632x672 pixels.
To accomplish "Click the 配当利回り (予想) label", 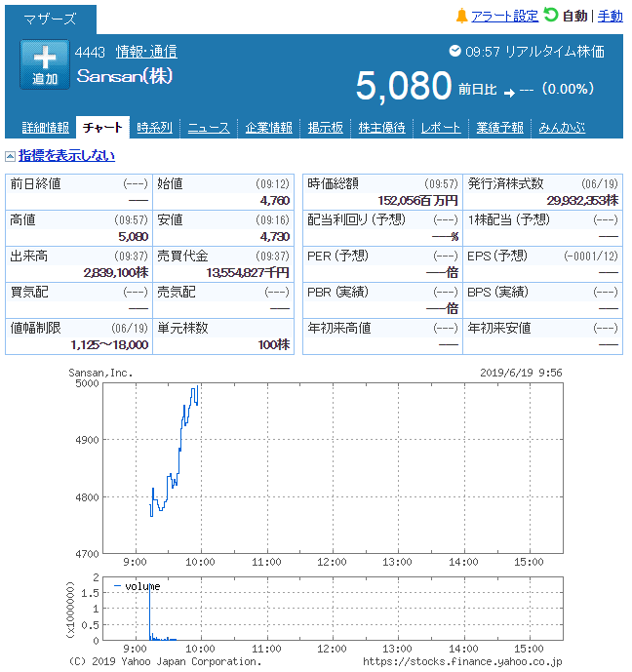I will [x=357, y=219].
